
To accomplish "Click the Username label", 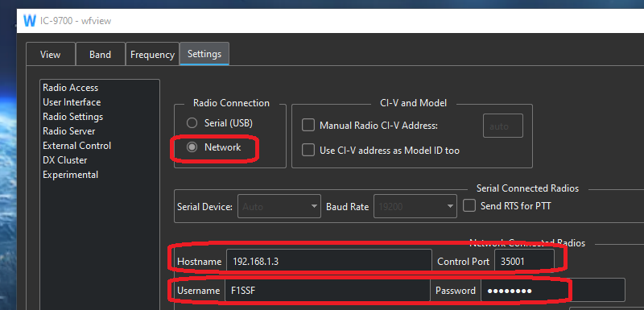I will 198,291.
